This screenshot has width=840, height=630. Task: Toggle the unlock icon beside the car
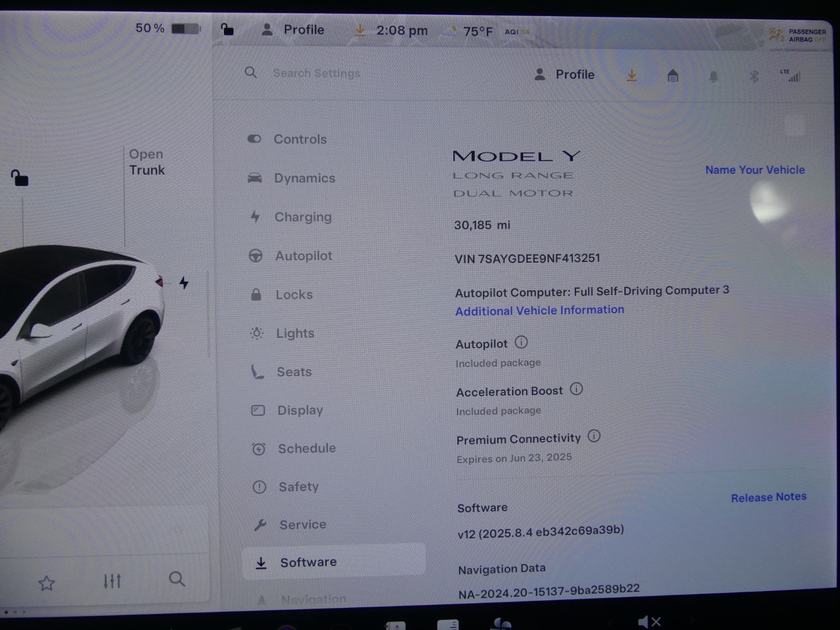click(20, 178)
